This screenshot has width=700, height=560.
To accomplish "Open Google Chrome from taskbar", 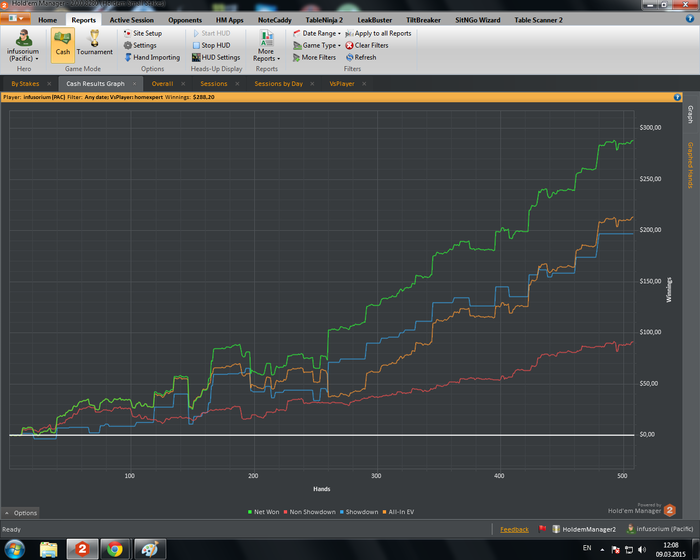I will click(x=115, y=549).
